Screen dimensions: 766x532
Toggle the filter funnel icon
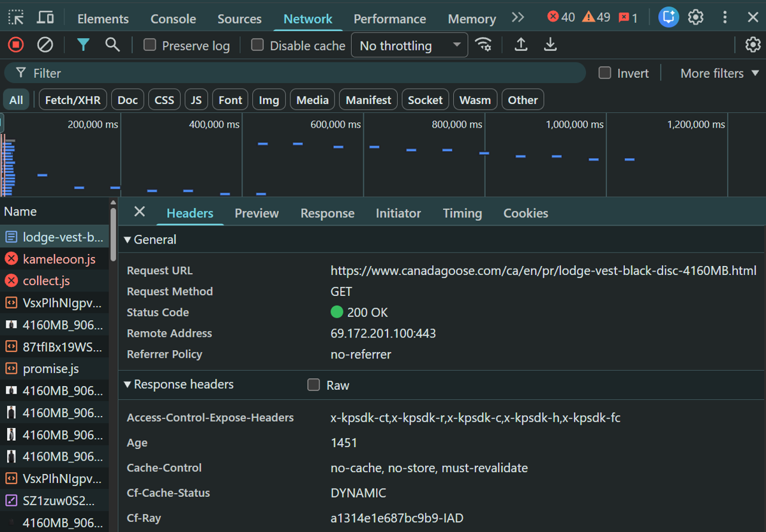pos(83,45)
